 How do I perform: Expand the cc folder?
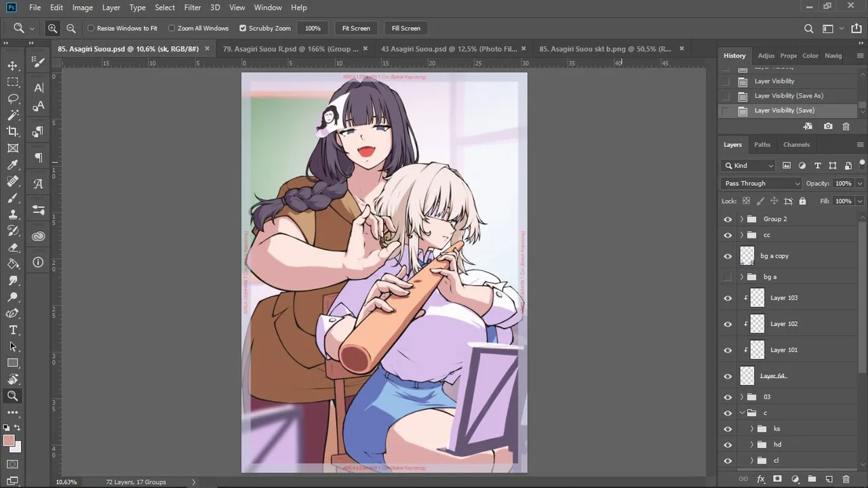coord(741,235)
